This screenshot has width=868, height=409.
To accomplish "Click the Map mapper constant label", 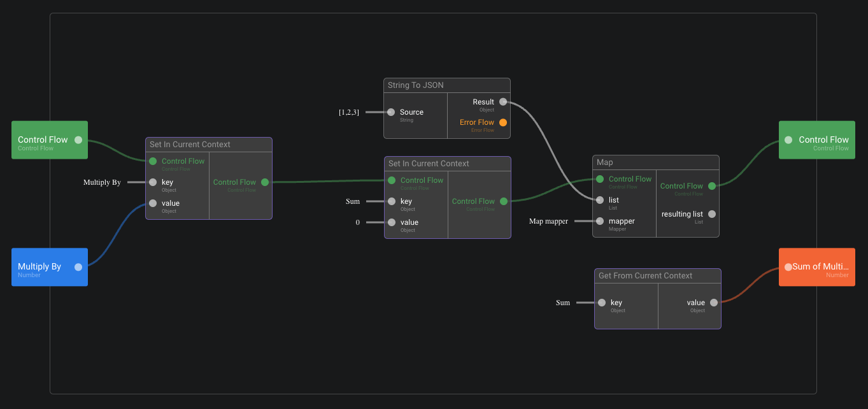I will coord(548,221).
